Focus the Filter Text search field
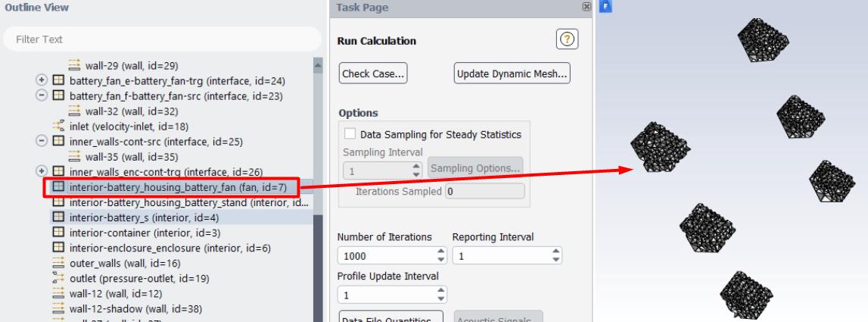868x322 pixels. 162,39
